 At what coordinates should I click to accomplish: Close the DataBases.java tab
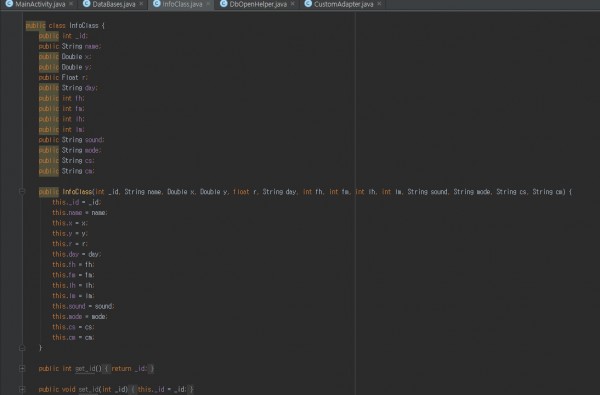point(141,4)
